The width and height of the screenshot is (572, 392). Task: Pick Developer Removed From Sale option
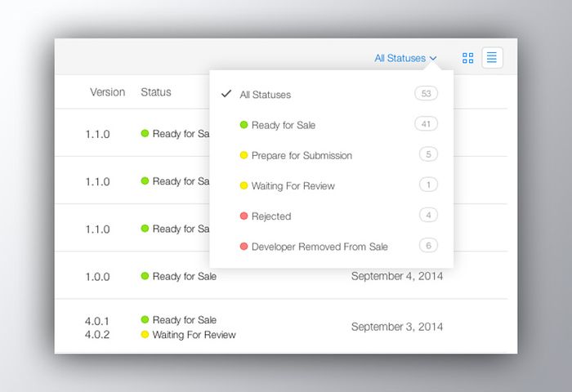pyautogui.click(x=320, y=247)
